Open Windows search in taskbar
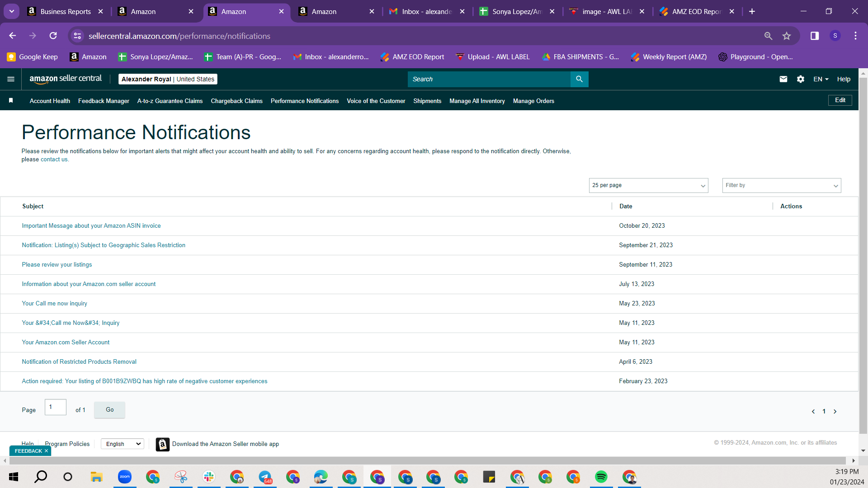The image size is (868, 488). pyautogui.click(x=41, y=477)
